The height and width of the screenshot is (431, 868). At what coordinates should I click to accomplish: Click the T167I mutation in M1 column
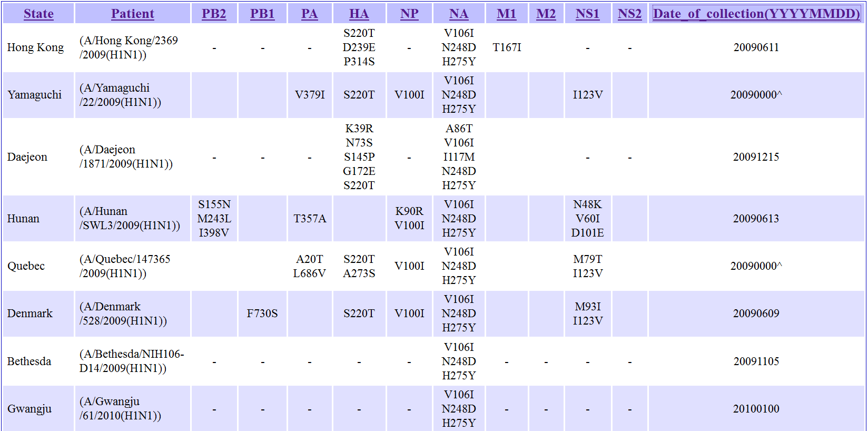coord(507,47)
